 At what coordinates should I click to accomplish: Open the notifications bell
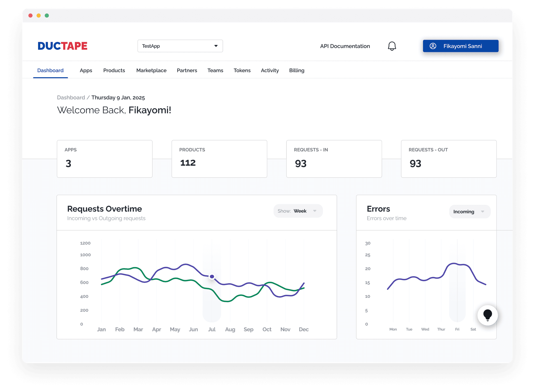pyautogui.click(x=392, y=46)
